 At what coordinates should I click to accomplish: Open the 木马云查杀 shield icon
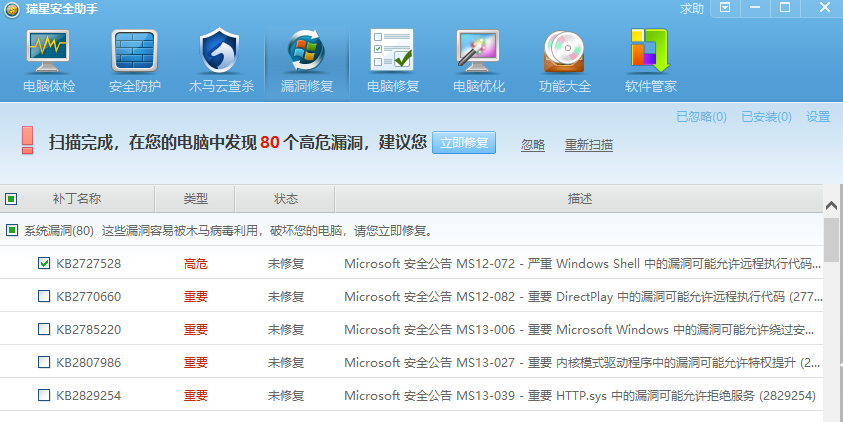(220, 52)
